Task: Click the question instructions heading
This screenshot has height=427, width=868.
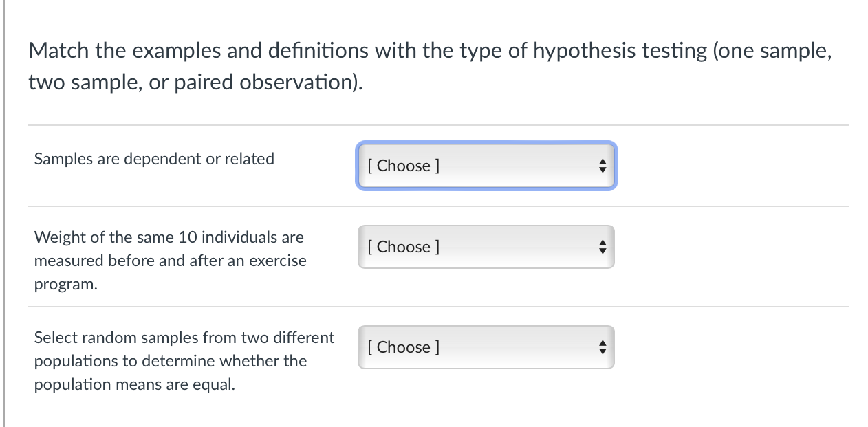Action: click(429, 66)
